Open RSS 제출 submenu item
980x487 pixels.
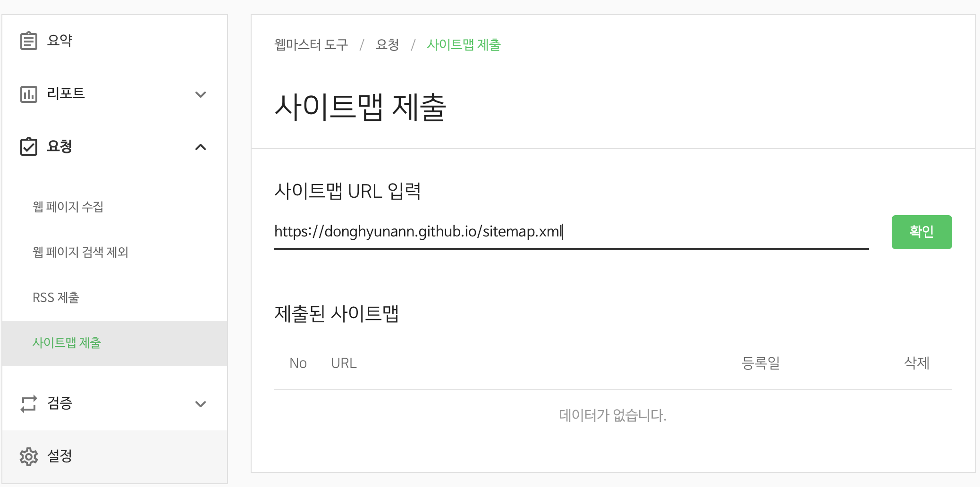pyautogui.click(x=56, y=297)
